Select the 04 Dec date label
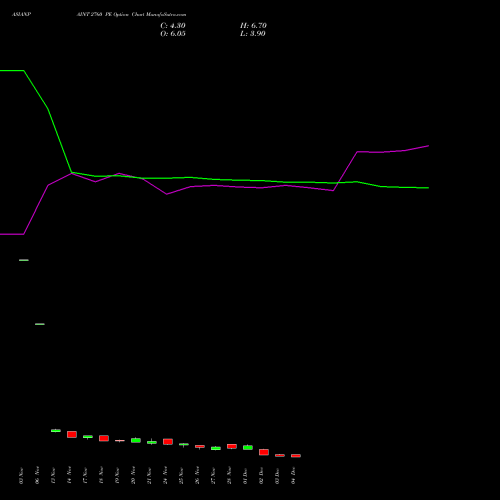 click(294, 475)
